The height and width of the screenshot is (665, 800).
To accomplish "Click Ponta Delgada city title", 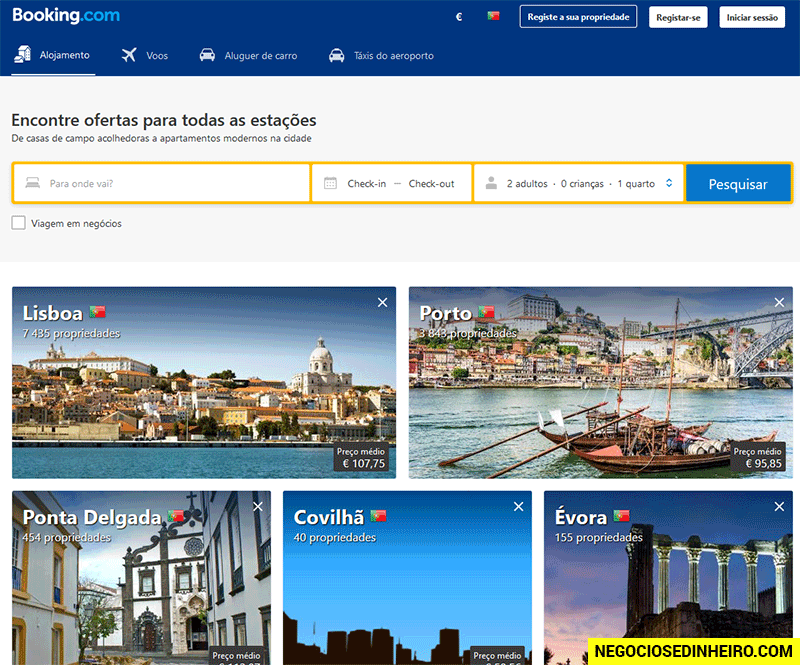I will tap(92, 517).
